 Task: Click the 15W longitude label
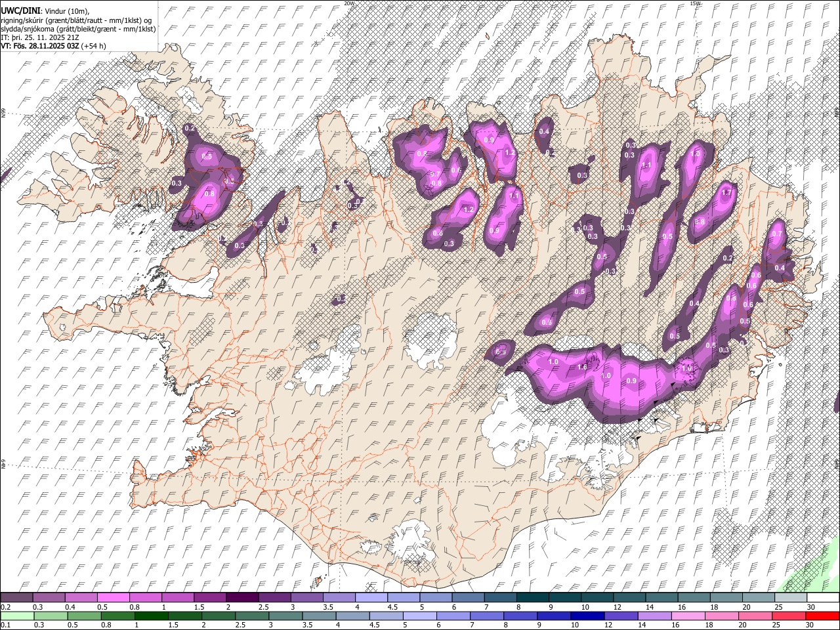click(696, 3)
